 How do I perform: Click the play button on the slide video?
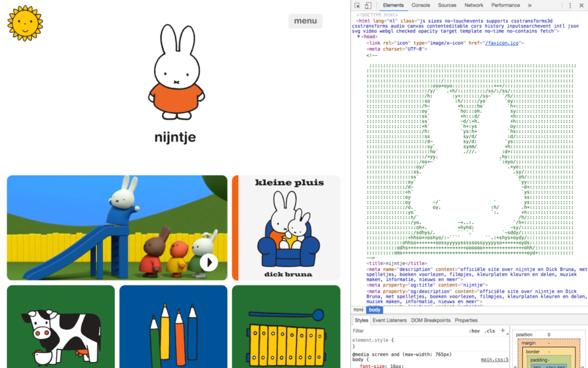click(x=209, y=262)
